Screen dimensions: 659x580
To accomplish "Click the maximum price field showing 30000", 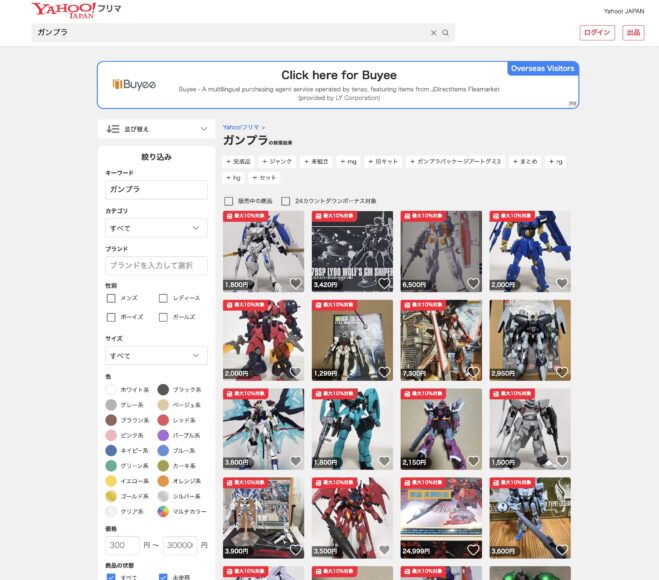I will (180, 545).
